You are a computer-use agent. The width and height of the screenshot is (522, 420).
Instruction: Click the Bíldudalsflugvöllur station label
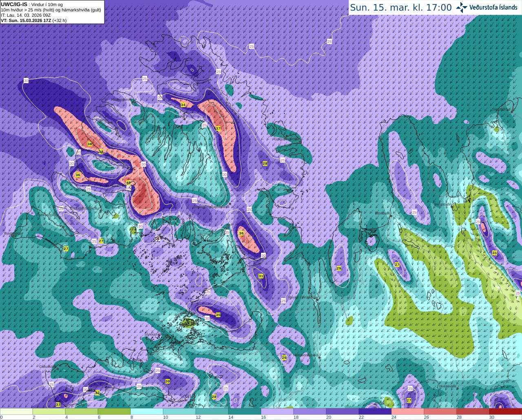point(84,208)
